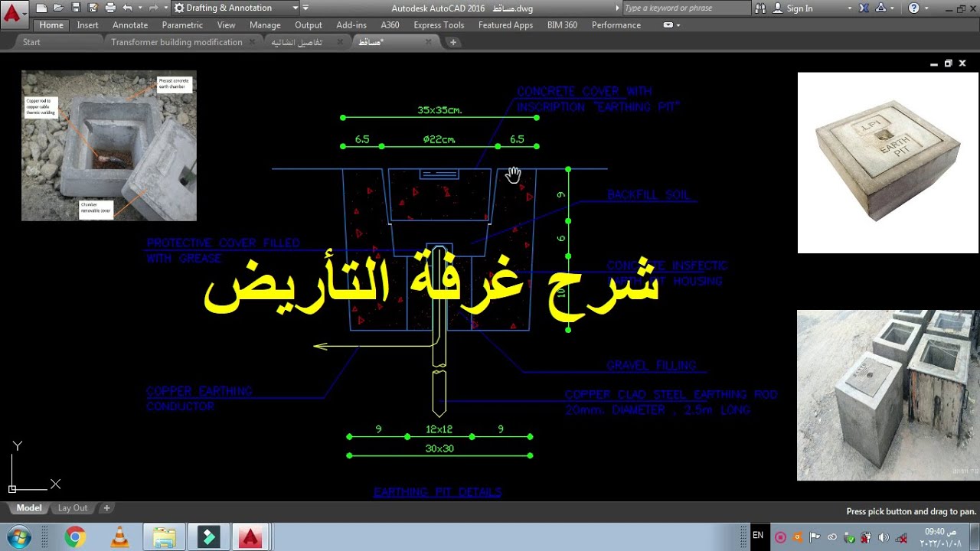
Task: Open the Autodesk A360 stay-connected icon
Action: 880,8
